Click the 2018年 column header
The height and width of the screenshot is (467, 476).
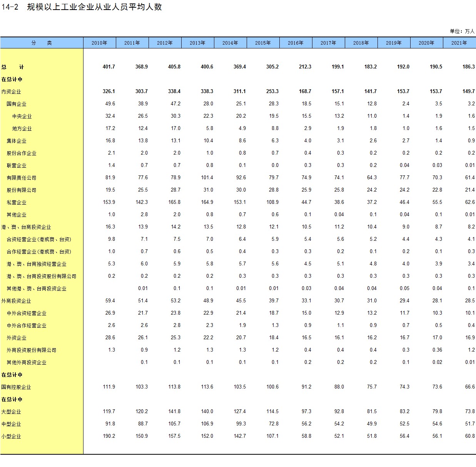click(x=361, y=43)
